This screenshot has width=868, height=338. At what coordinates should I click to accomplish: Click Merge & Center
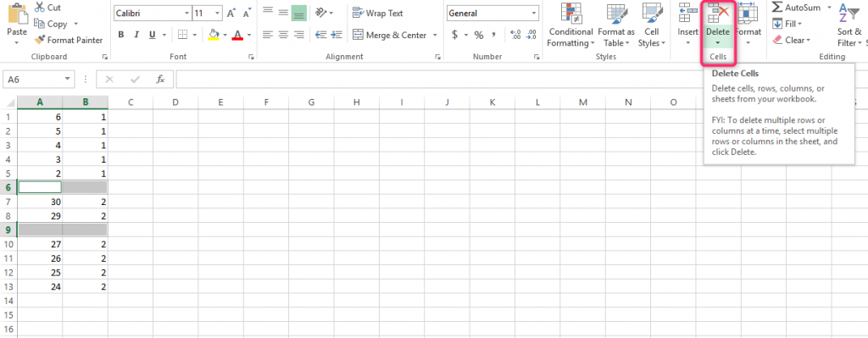click(390, 35)
